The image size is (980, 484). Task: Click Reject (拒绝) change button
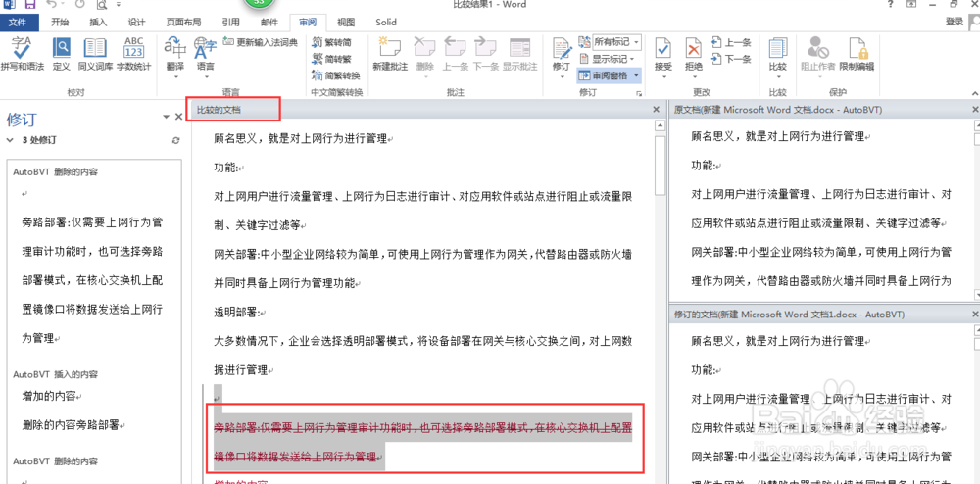[x=694, y=53]
